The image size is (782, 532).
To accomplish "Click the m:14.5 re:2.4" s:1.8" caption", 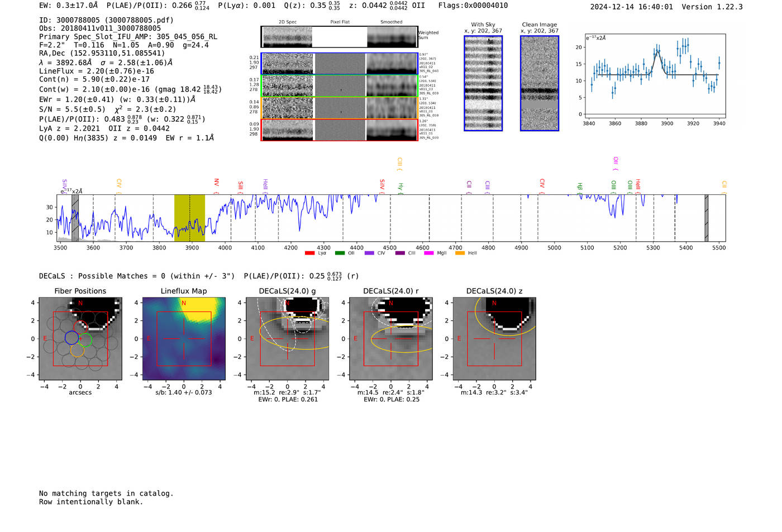I will pyautogui.click(x=391, y=392).
